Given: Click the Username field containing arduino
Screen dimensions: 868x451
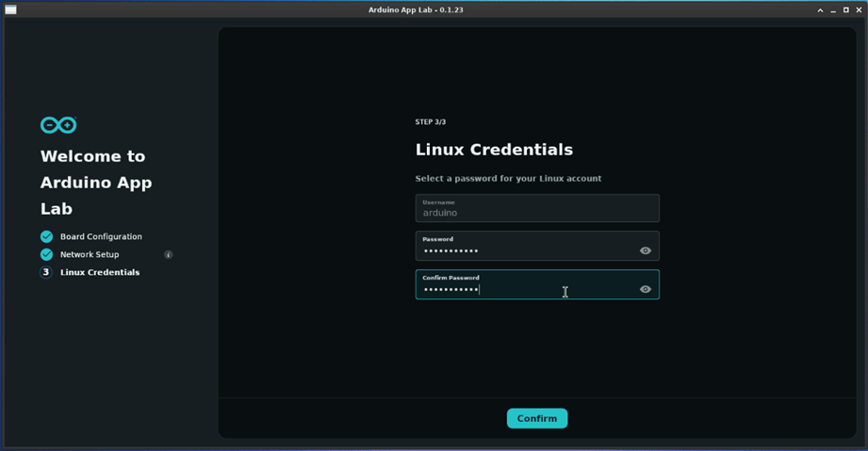Looking at the screenshot, I should pyautogui.click(x=536, y=208).
